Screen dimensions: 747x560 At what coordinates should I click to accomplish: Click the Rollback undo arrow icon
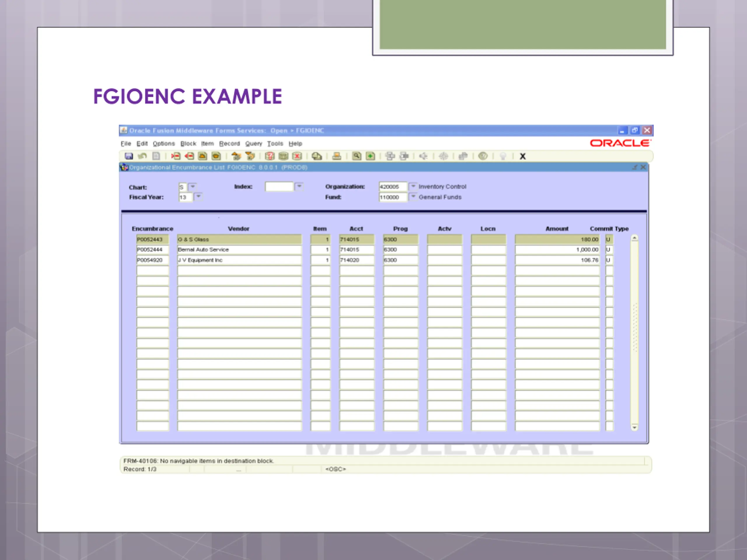pos(142,156)
